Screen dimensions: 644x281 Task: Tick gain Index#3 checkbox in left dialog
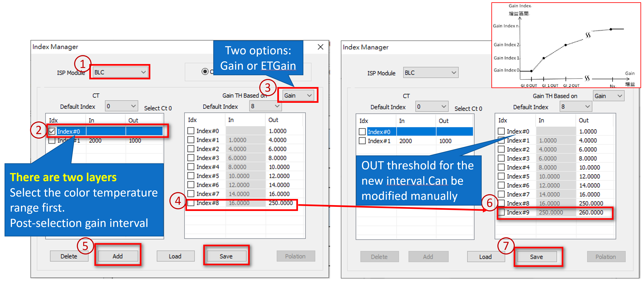(x=191, y=158)
